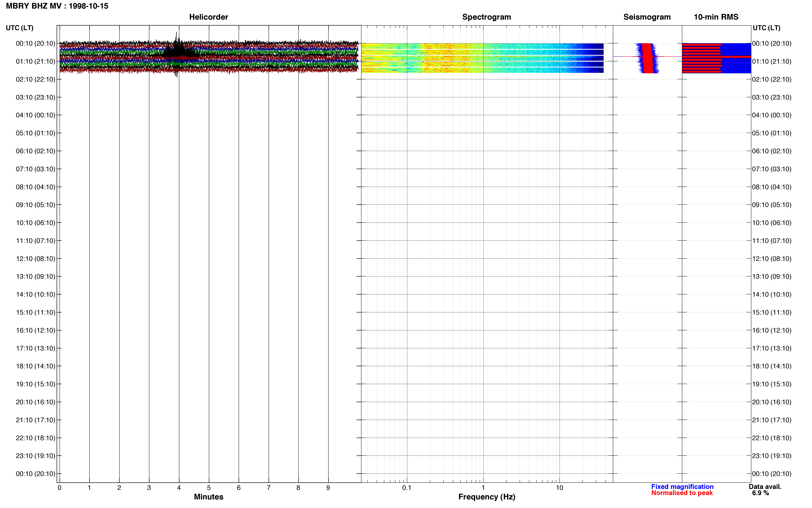Click left time label '19:10 (15:10)'
The width and height of the screenshot is (812, 508).
click(36, 384)
